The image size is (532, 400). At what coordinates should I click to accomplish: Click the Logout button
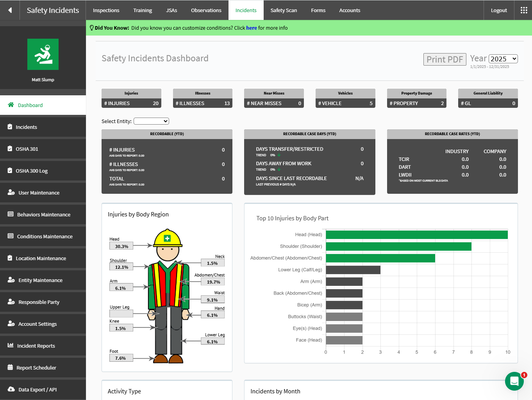[x=499, y=10]
